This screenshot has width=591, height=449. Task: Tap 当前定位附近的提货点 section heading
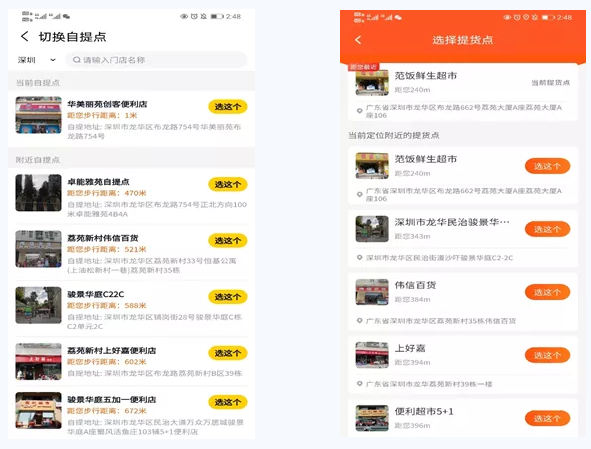coord(393,135)
